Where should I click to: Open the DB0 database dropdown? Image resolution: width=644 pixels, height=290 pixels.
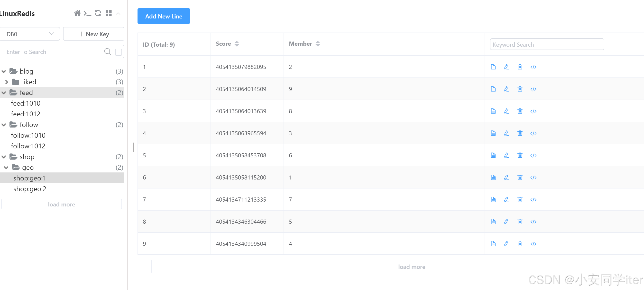point(30,34)
